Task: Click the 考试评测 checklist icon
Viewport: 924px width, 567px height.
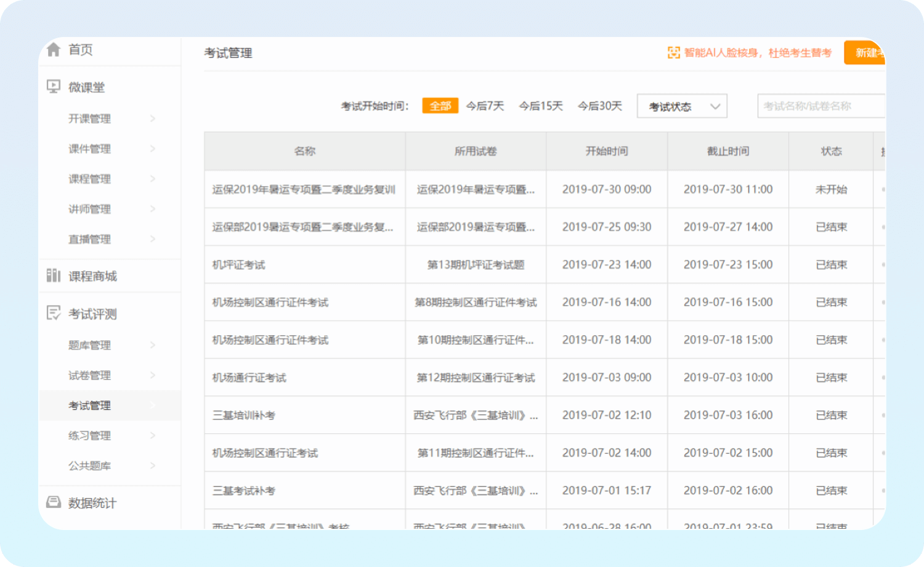Action: tap(54, 313)
